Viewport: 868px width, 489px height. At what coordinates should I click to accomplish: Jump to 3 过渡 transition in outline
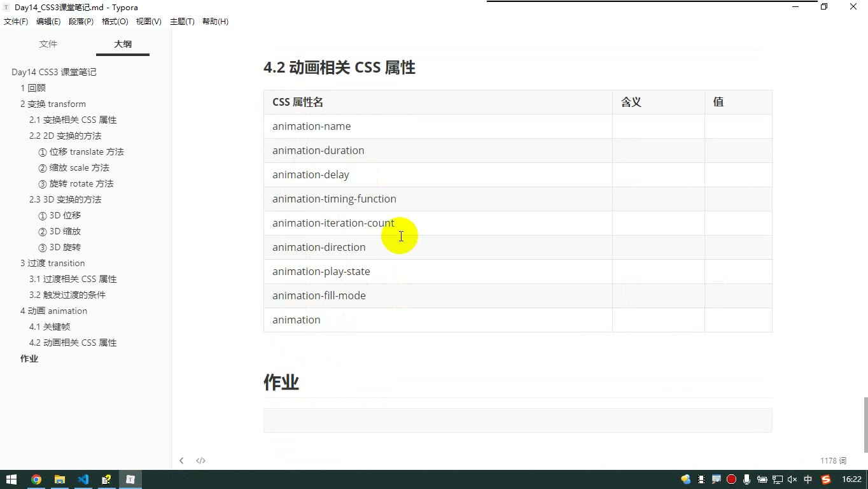(x=52, y=263)
